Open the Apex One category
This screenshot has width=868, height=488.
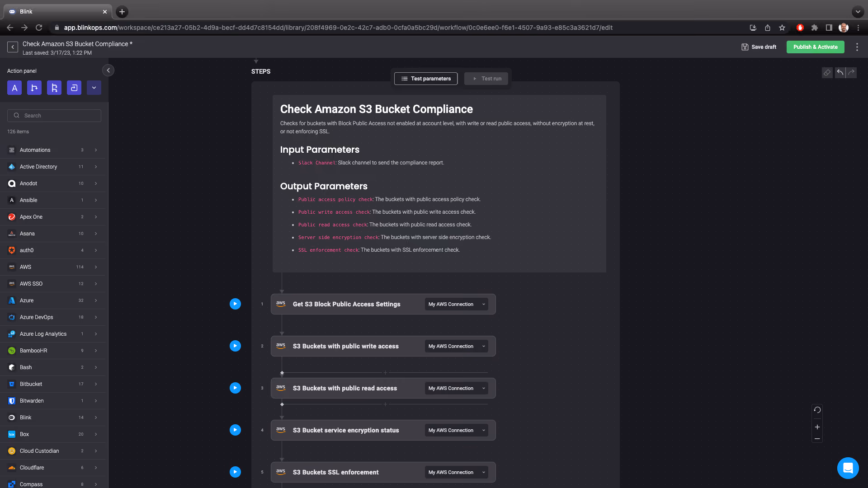tap(52, 217)
